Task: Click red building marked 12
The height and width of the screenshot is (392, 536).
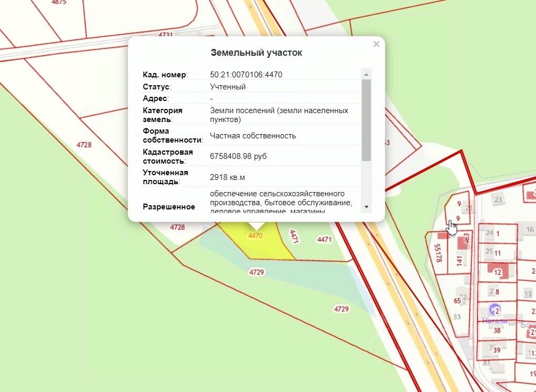Action: [x=499, y=271]
